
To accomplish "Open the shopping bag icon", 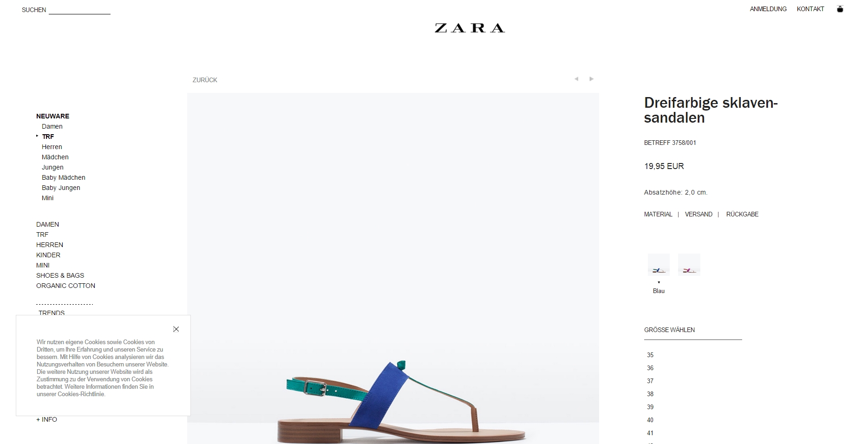I will [840, 9].
